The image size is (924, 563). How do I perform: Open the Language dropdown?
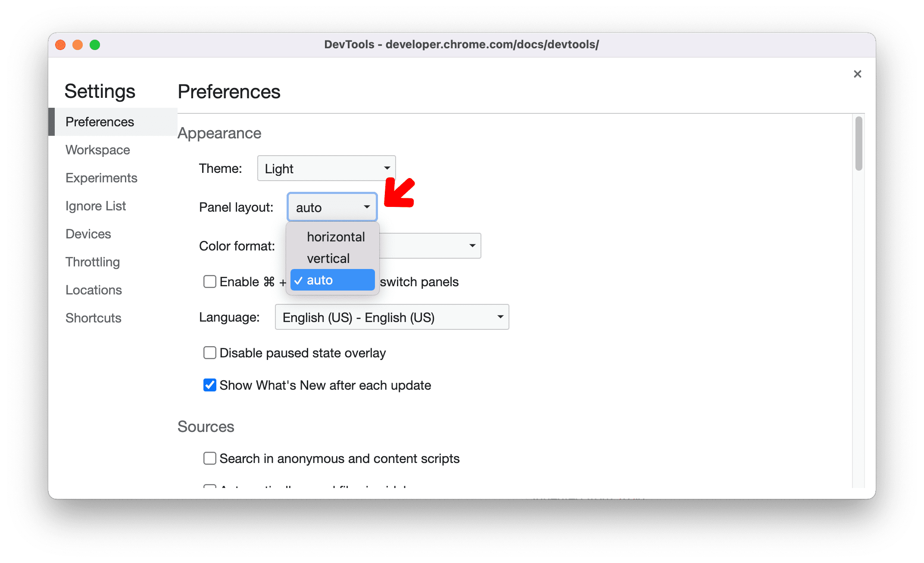(x=390, y=317)
